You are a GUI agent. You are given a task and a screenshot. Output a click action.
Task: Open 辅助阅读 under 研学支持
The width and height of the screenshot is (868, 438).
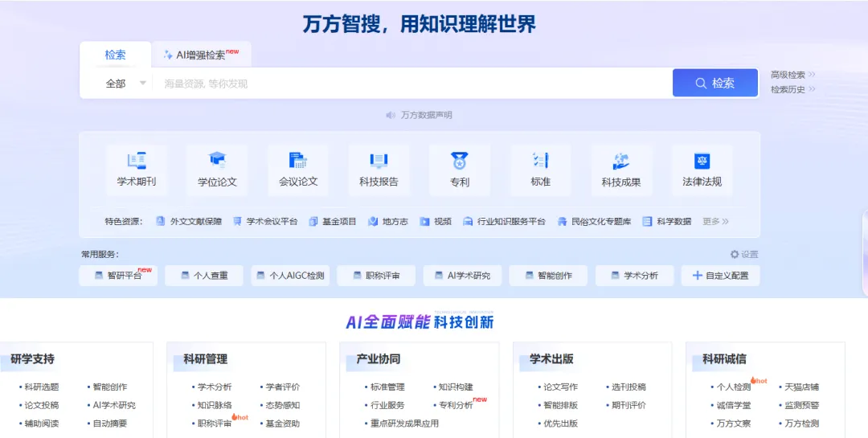(x=42, y=424)
